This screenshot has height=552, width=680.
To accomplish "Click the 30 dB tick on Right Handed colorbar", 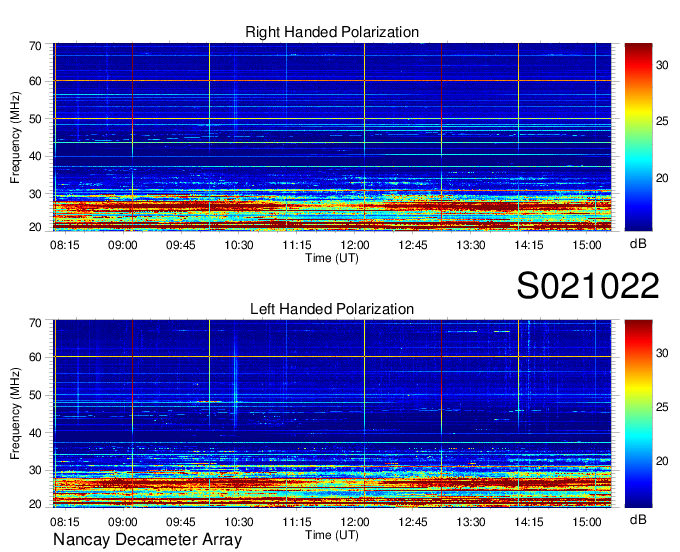I will click(x=662, y=65).
